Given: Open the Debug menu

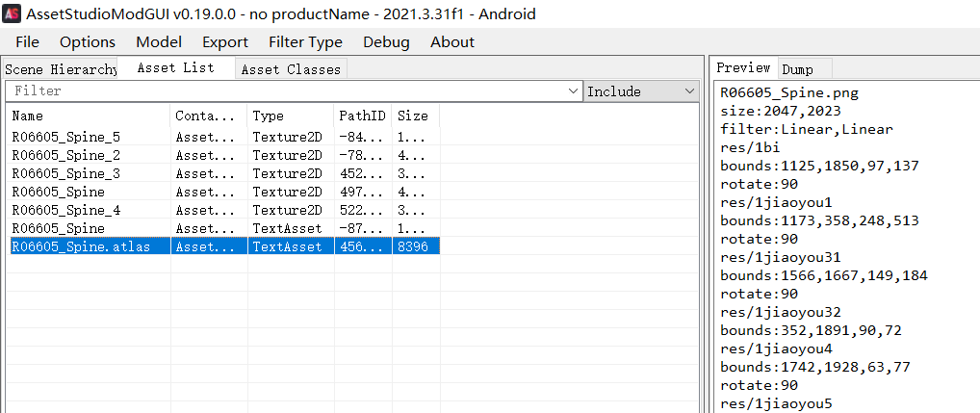Looking at the screenshot, I should point(386,41).
